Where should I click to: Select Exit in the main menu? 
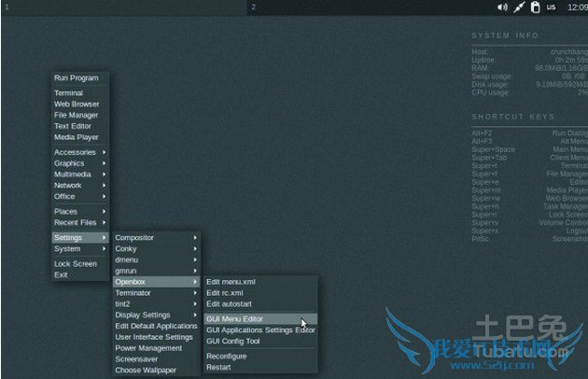coord(80,274)
